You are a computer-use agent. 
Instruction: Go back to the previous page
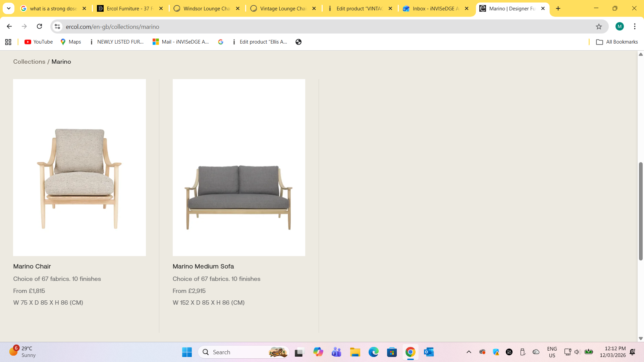tap(9, 26)
